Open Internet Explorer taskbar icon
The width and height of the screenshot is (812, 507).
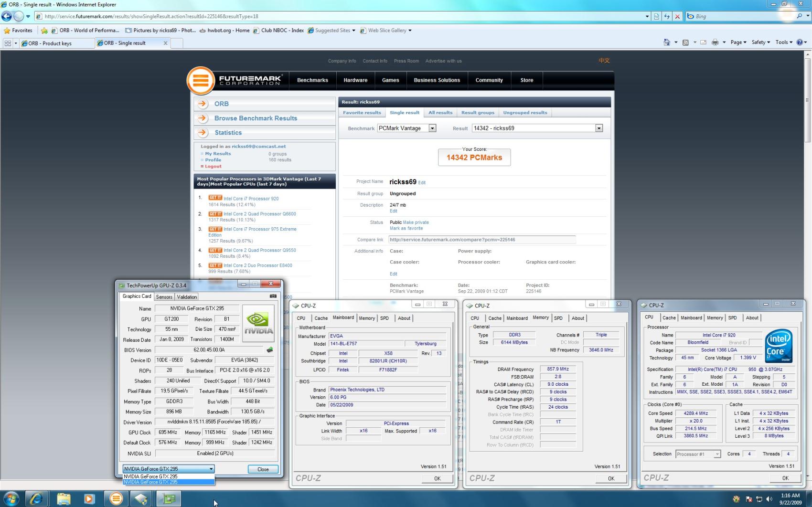(x=36, y=499)
